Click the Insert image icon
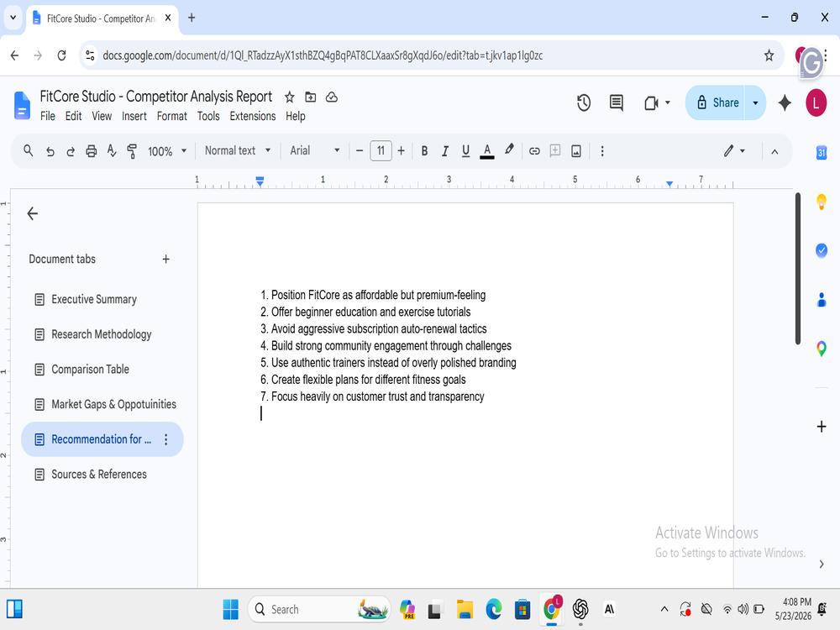Image resolution: width=840 pixels, height=630 pixels. 576,151
